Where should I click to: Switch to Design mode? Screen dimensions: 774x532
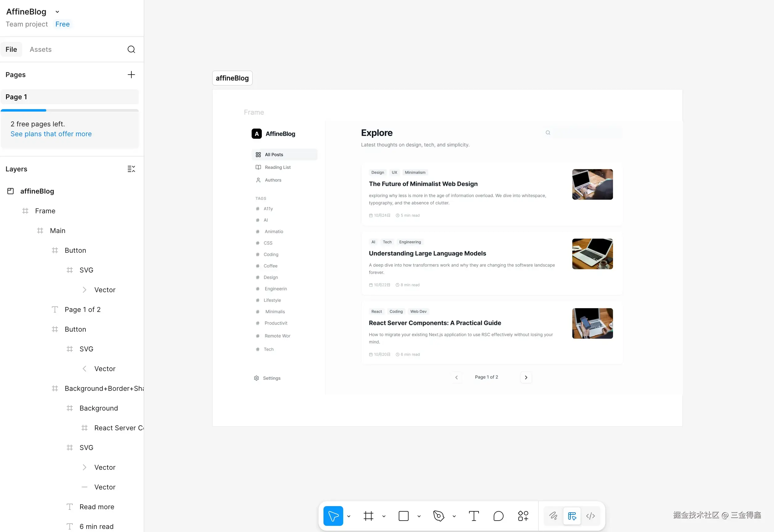572,516
